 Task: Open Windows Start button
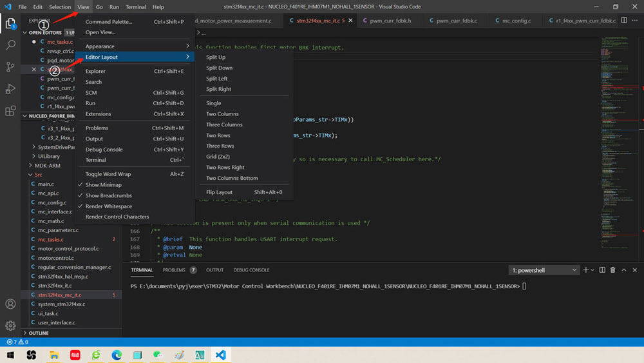point(10,355)
